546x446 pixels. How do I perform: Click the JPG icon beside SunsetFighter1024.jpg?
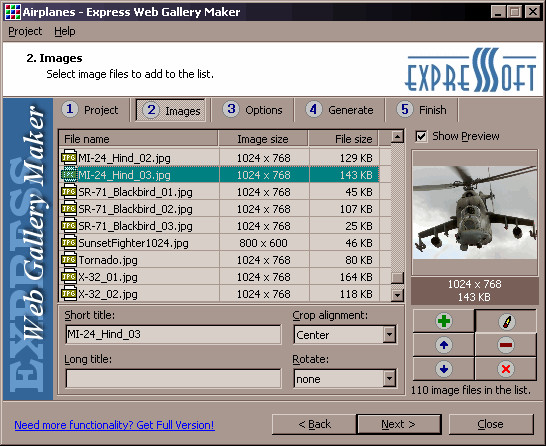tap(69, 243)
